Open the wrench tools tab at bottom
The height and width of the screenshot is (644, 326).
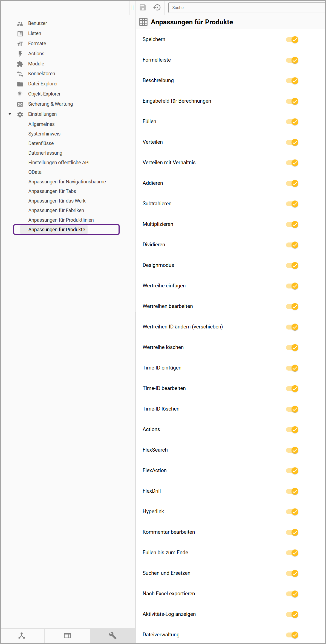tap(112, 636)
